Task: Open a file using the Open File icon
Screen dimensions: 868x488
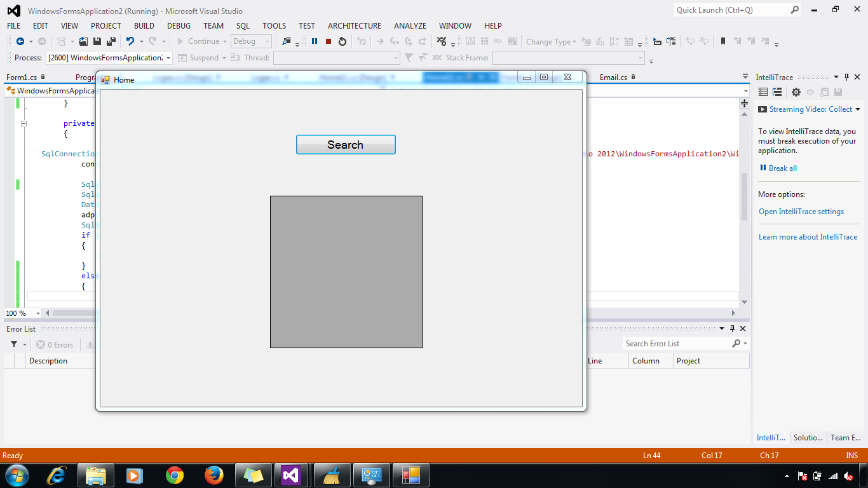Action: click(x=83, y=41)
